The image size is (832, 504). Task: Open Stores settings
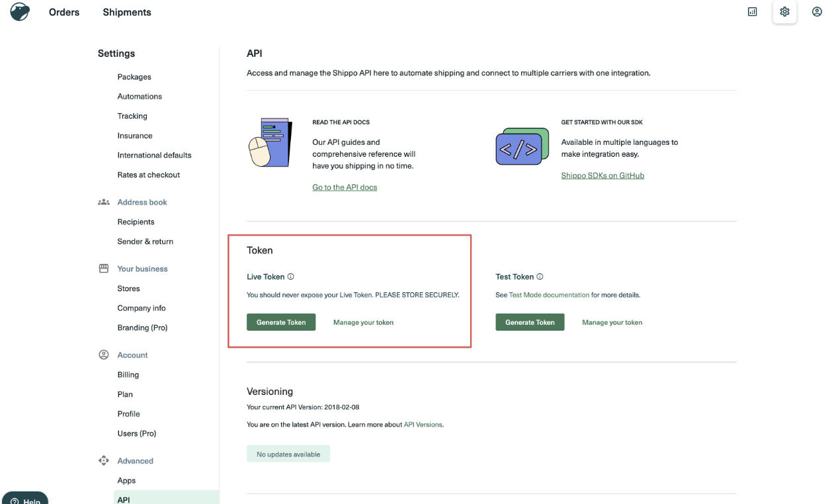click(128, 289)
